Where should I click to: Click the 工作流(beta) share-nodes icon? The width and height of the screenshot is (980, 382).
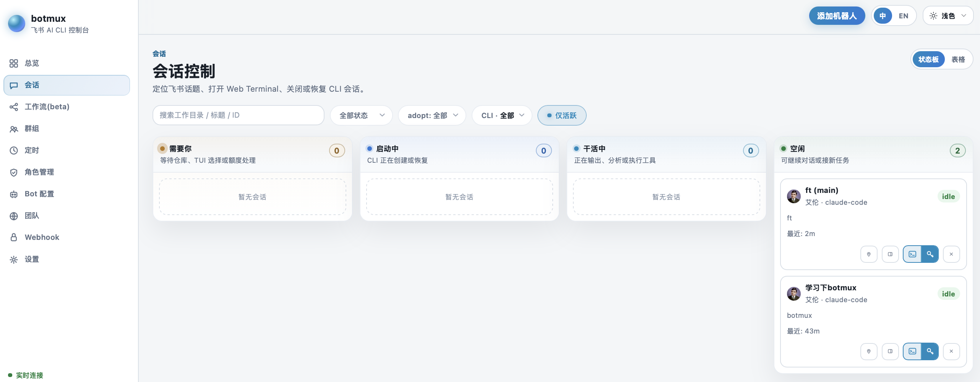click(x=14, y=107)
